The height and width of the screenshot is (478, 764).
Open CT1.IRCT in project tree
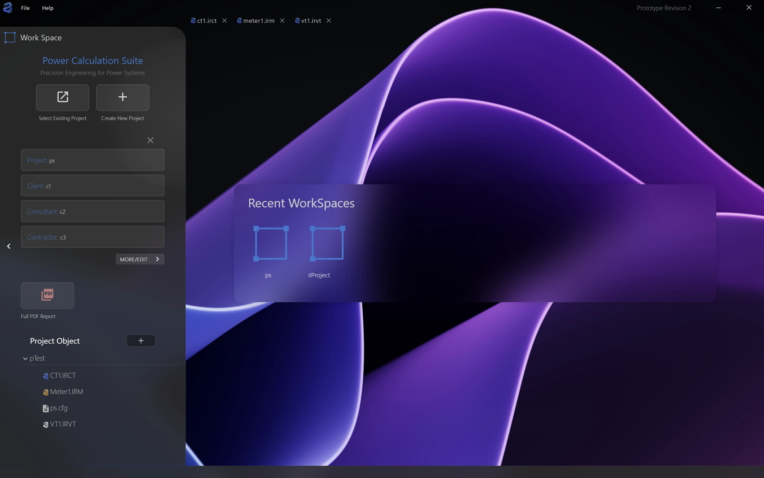click(x=59, y=376)
